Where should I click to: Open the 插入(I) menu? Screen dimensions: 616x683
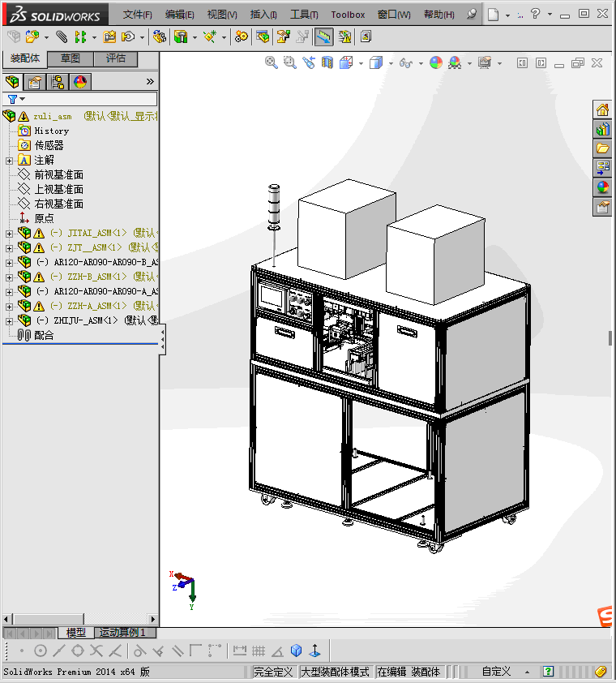(263, 15)
